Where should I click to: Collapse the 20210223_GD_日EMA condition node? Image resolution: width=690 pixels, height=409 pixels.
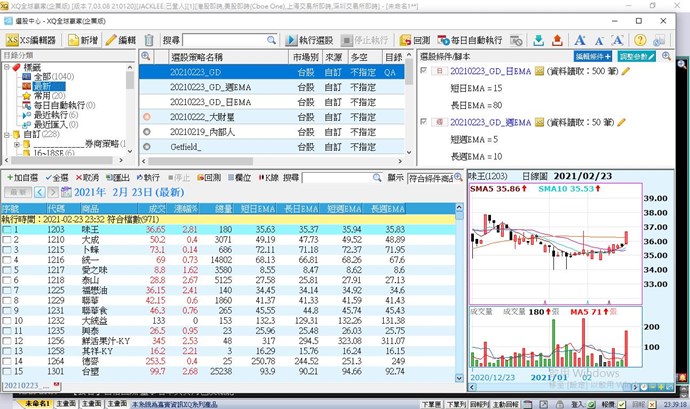tap(425, 73)
